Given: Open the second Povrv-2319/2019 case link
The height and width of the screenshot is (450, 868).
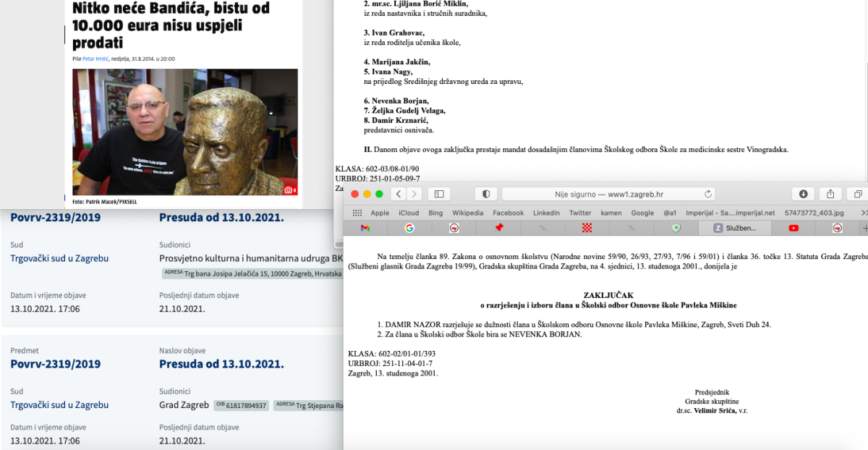Looking at the screenshot, I should click(55, 364).
